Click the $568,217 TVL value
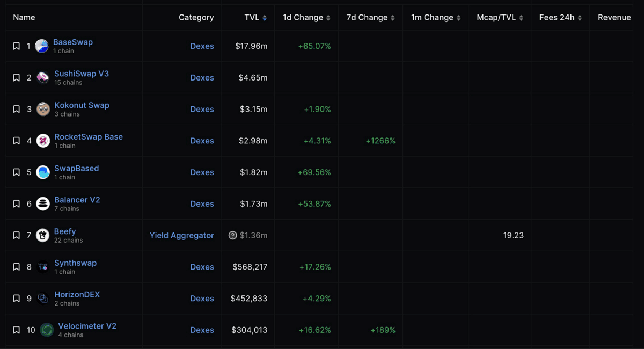Screen dimensions: 644x349 point(250,267)
